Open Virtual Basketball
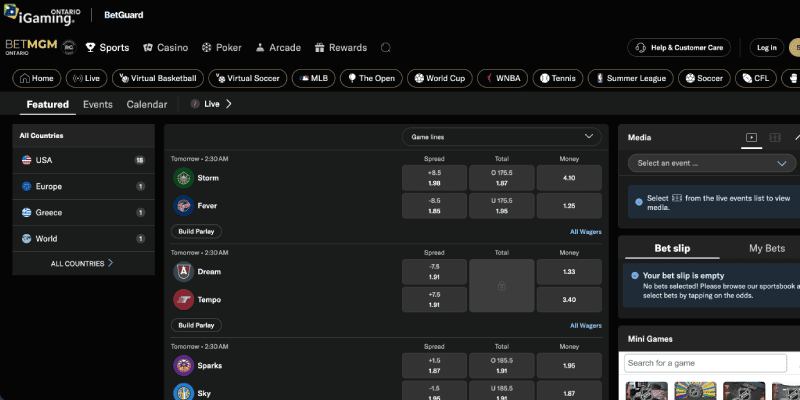 click(x=158, y=79)
